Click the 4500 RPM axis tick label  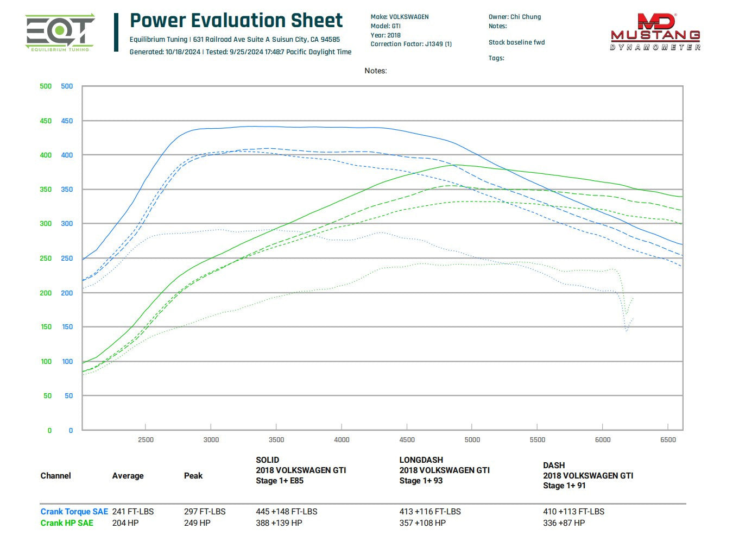click(407, 440)
